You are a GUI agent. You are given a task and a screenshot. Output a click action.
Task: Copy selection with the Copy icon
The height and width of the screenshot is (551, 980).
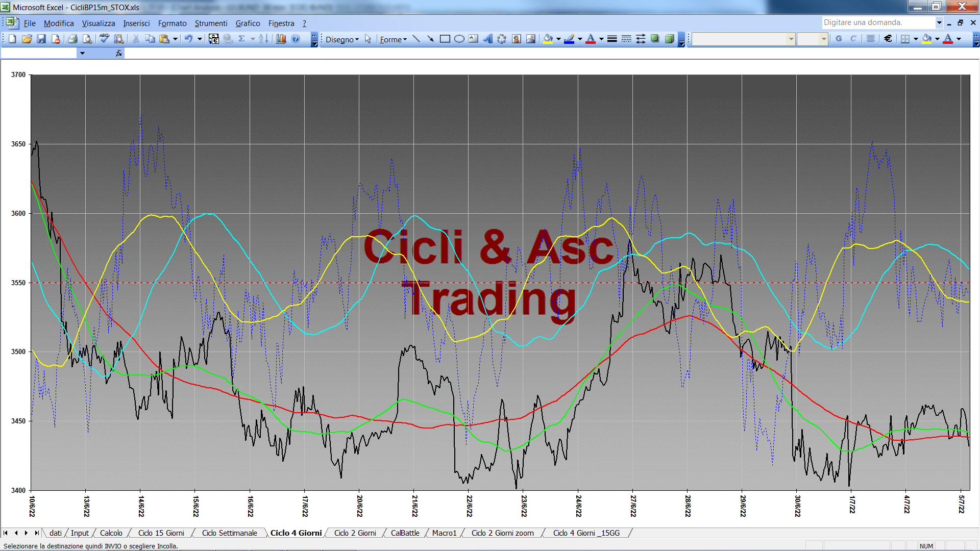tap(150, 39)
